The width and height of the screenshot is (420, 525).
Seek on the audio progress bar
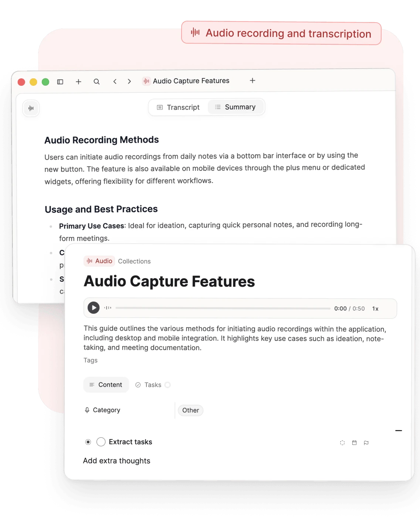pyautogui.click(x=223, y=308)
